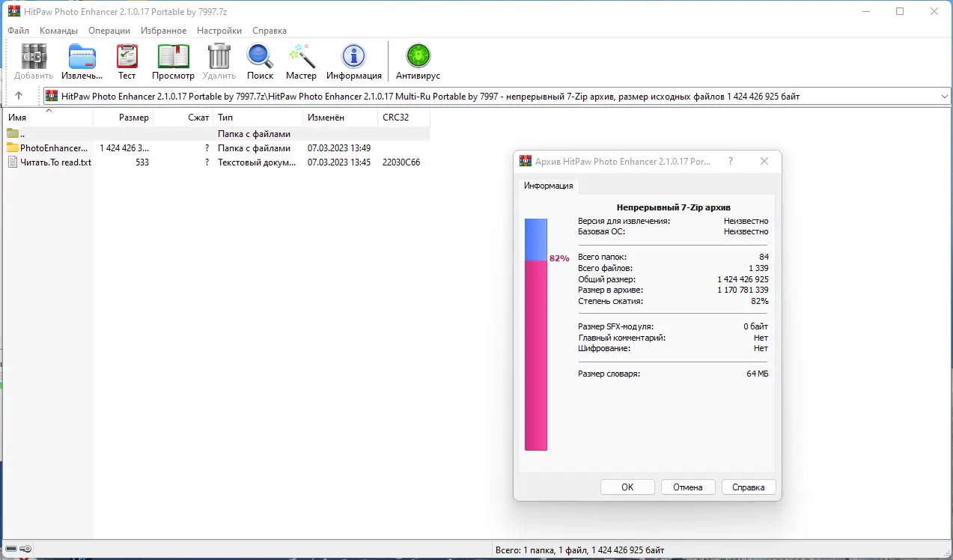
Task: Click the Непрерывный 7-Zip архив heading
Action: [674, 207]
